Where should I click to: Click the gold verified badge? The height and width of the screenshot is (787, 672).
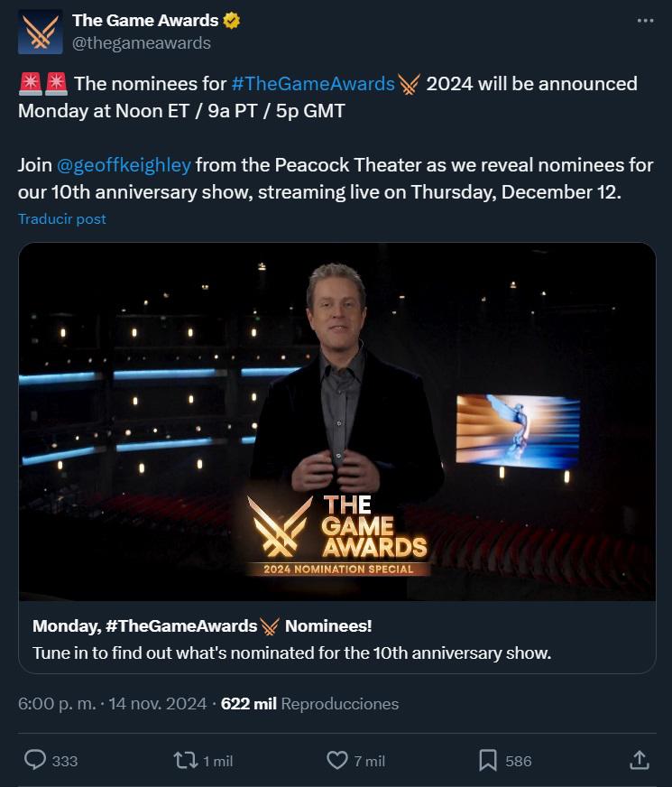coord(232,21)
